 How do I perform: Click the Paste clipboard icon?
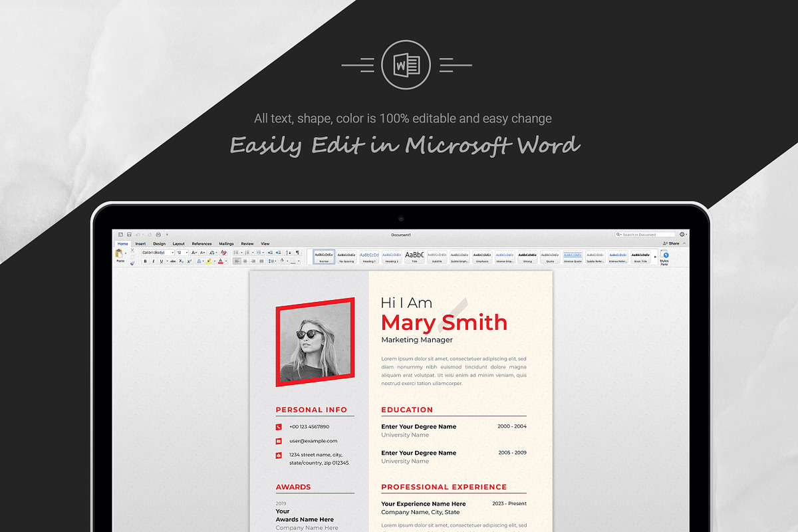coord(119,253)
